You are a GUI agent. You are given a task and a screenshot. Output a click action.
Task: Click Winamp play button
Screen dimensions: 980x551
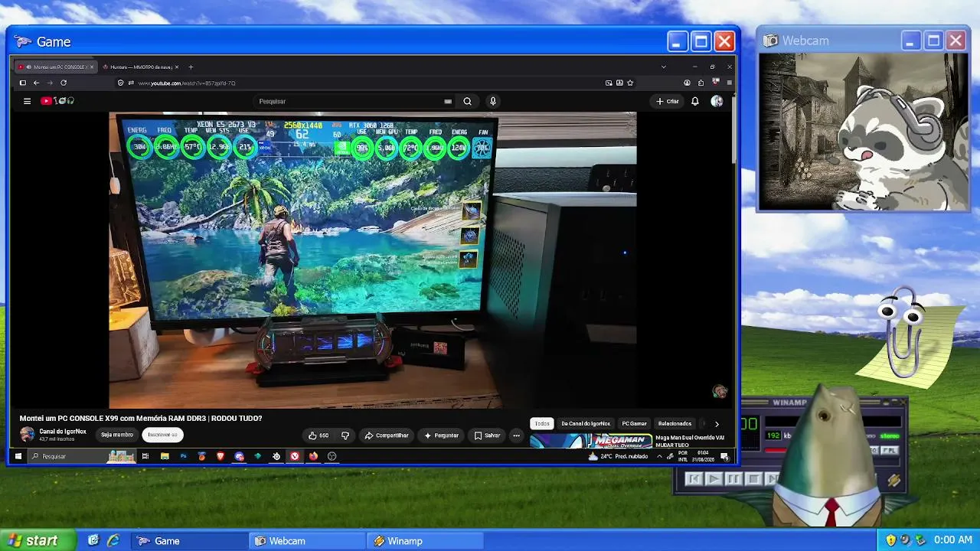click(714, 479)
